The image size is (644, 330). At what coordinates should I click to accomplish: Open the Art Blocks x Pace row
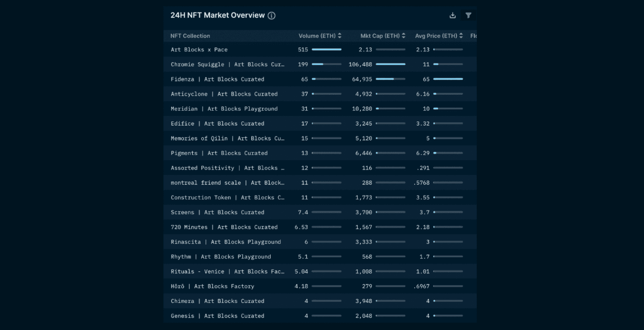[320, 50]
